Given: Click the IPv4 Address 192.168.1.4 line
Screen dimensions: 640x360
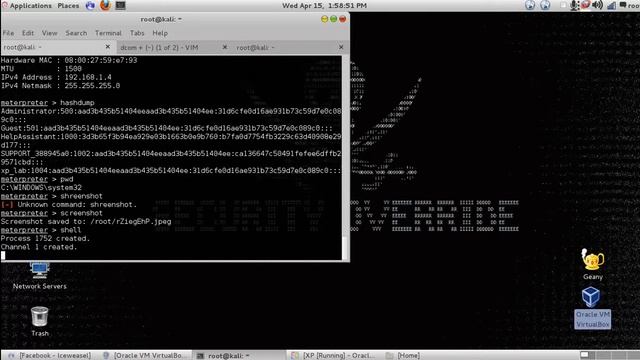Looking at the screenshot, I should (x=56, y=77).
